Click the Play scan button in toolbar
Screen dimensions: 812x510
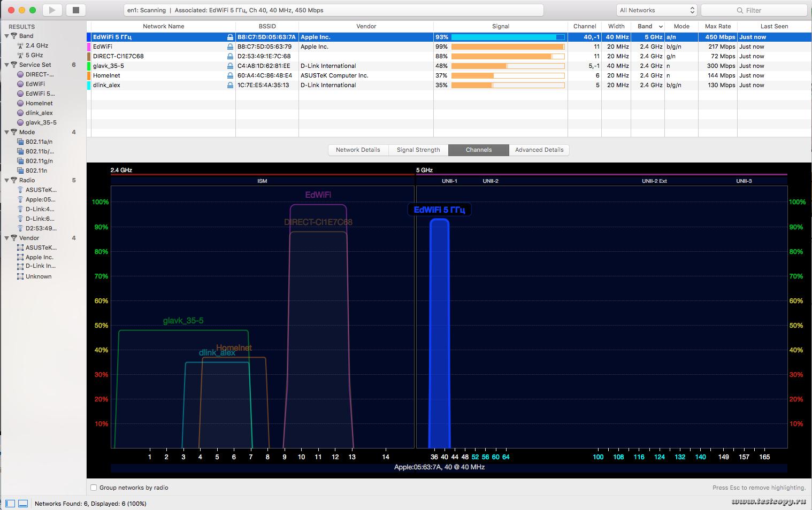(x=52, y=10)
